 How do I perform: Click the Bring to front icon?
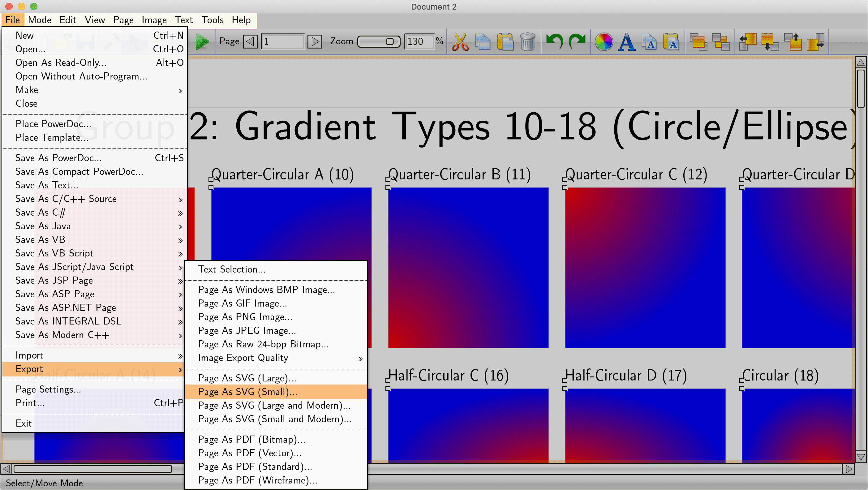click(698, 42)
